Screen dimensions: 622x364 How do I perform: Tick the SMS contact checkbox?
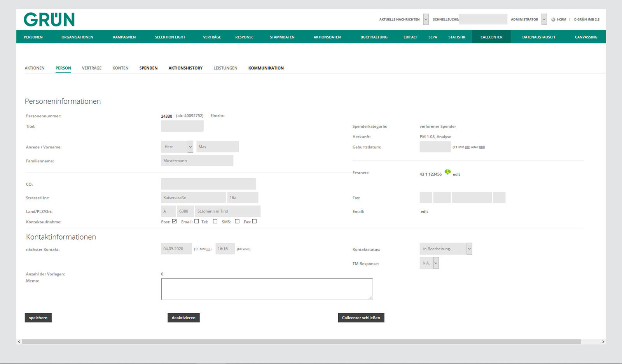pos(237,221)
